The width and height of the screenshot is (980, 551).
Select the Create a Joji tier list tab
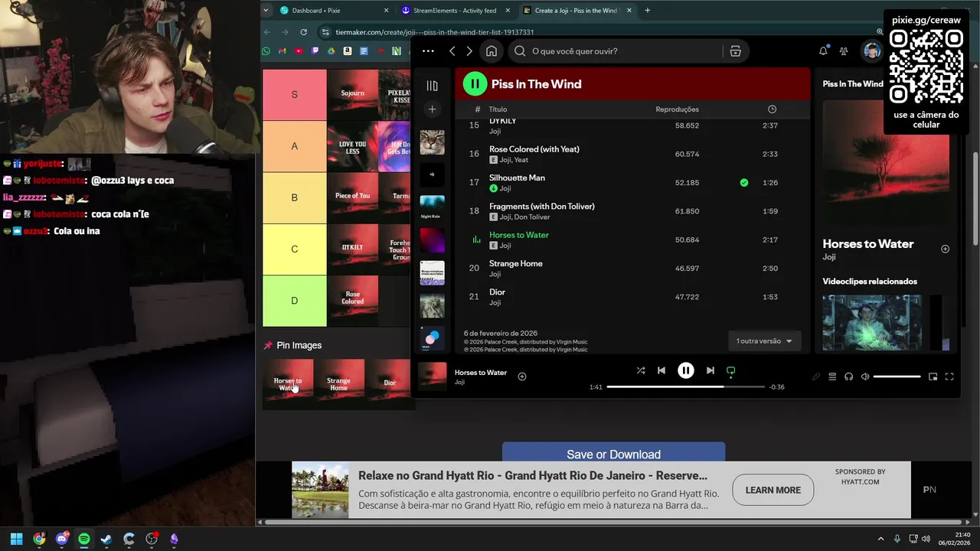pos(578,11)
